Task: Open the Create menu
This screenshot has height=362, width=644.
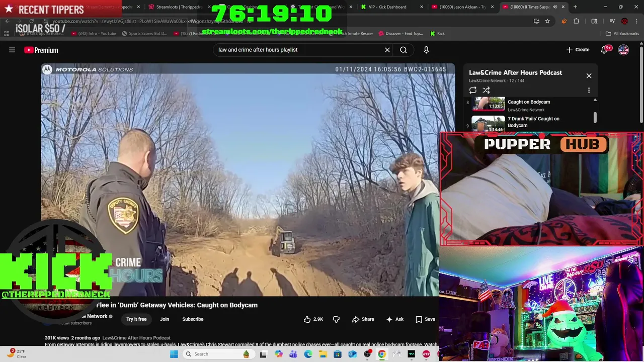Action: pos(578,50)
